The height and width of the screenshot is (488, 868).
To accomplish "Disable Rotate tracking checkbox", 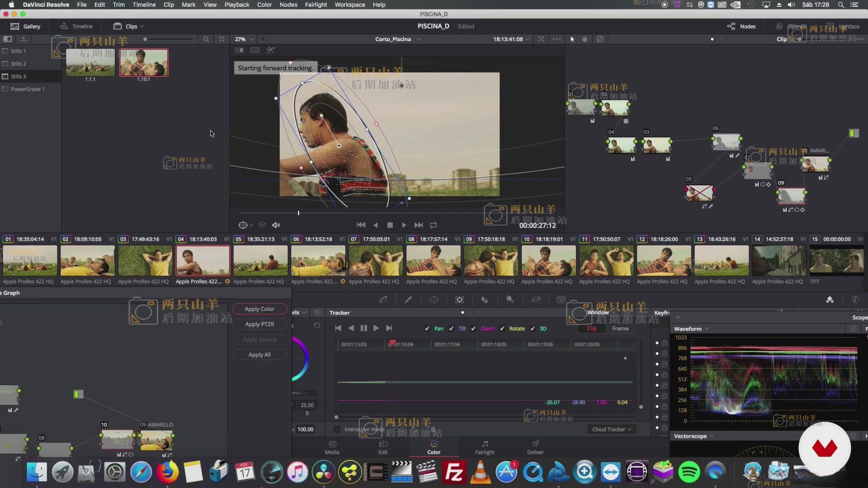I will (502, 328).
